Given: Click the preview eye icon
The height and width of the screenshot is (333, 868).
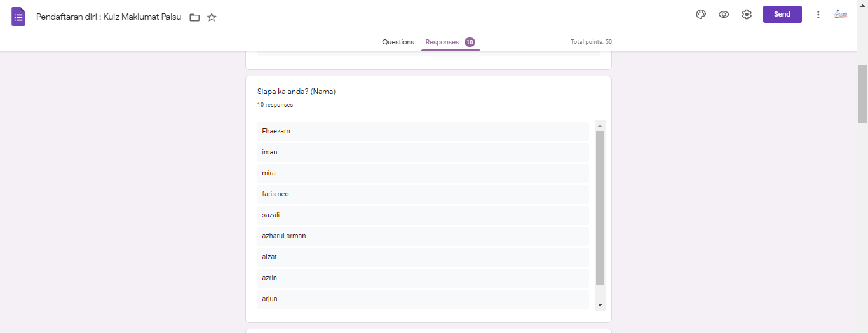Looking at the screenshot, I should (x=724, y=15).
